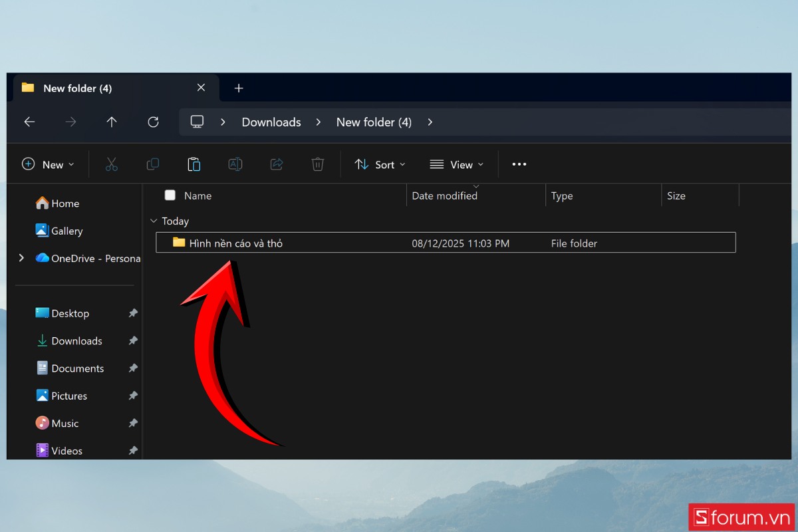Click the Paste clipboard icon
The image size is (798, 532).
click(x=194, y=164)
